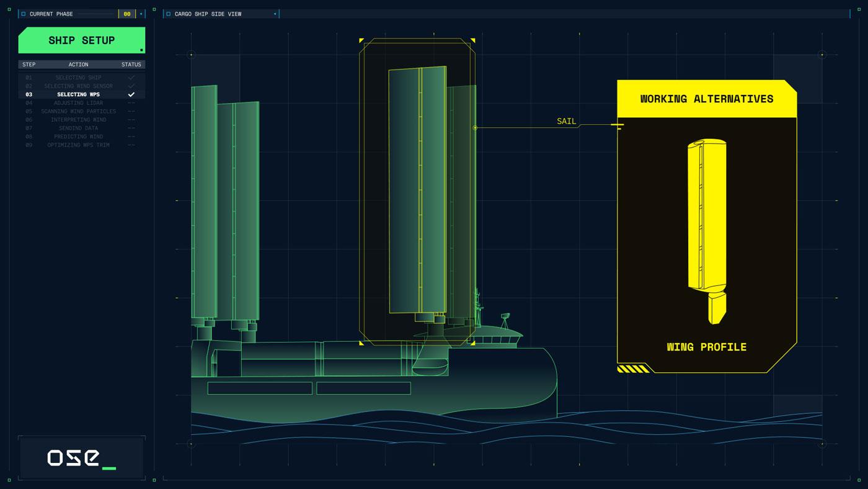Expand the Current Phase arrow
Screen dimensions: 868x489
(141, 14)
